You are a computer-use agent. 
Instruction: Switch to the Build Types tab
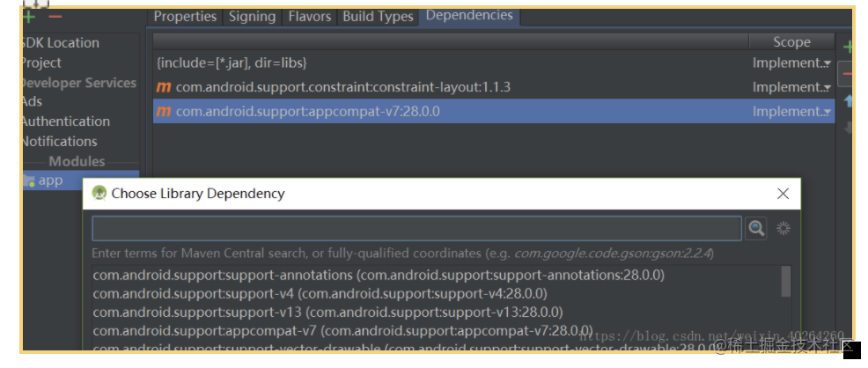coord(378,17)
